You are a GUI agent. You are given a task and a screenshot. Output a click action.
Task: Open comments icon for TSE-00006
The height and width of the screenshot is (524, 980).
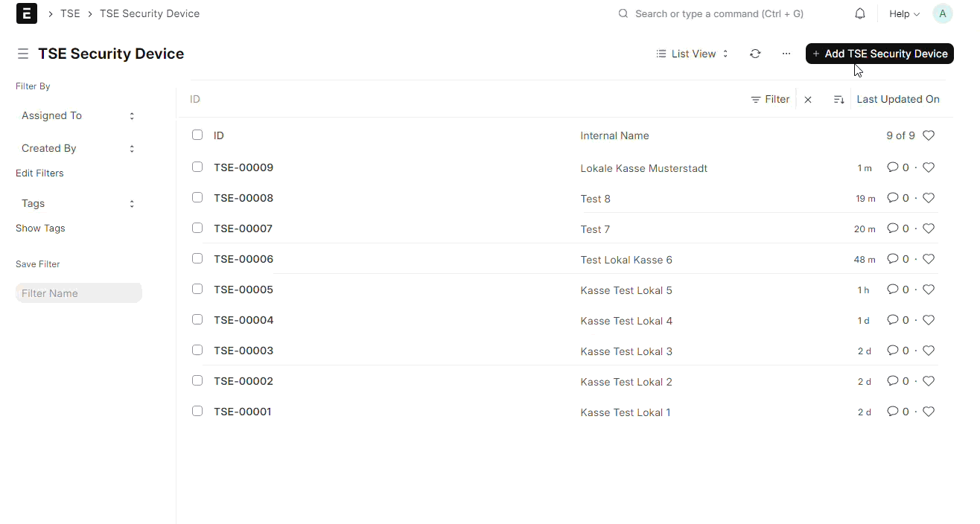pos(892,259)
